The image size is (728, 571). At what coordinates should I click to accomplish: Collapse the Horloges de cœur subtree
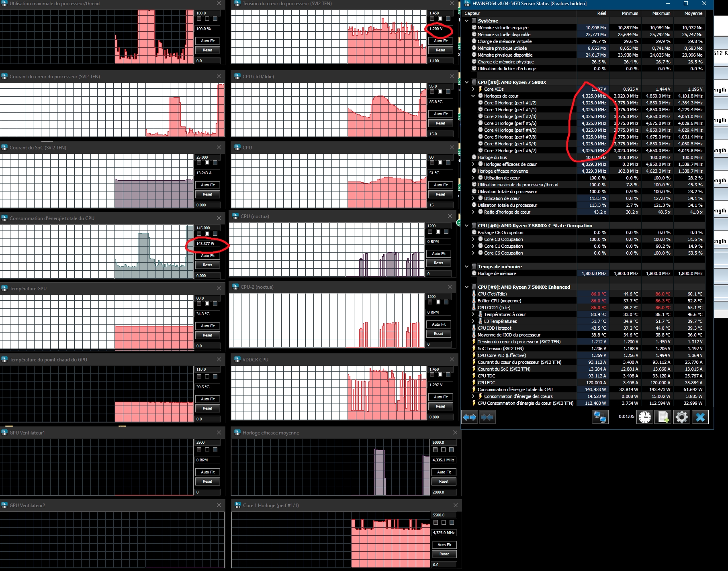click(x=473, y=96)
